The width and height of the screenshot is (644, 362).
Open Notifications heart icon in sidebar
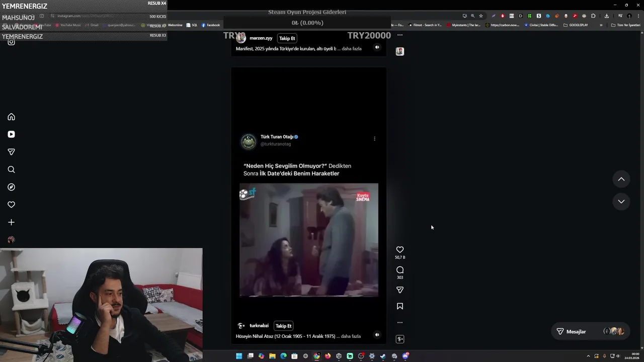(x=11, y=205)
